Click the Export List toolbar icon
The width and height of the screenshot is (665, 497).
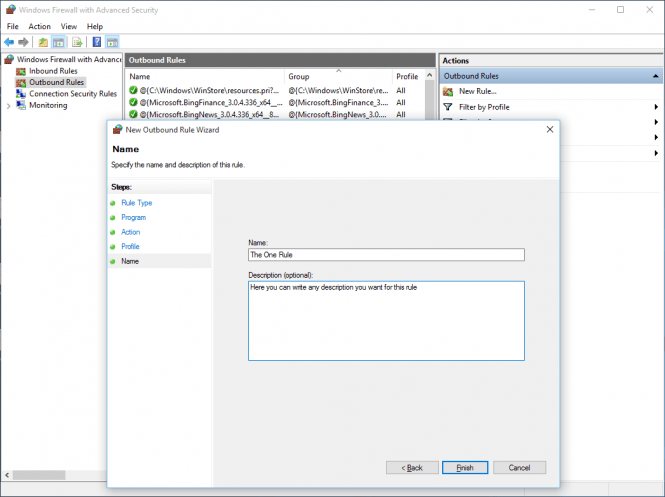[x=77, y=42]
